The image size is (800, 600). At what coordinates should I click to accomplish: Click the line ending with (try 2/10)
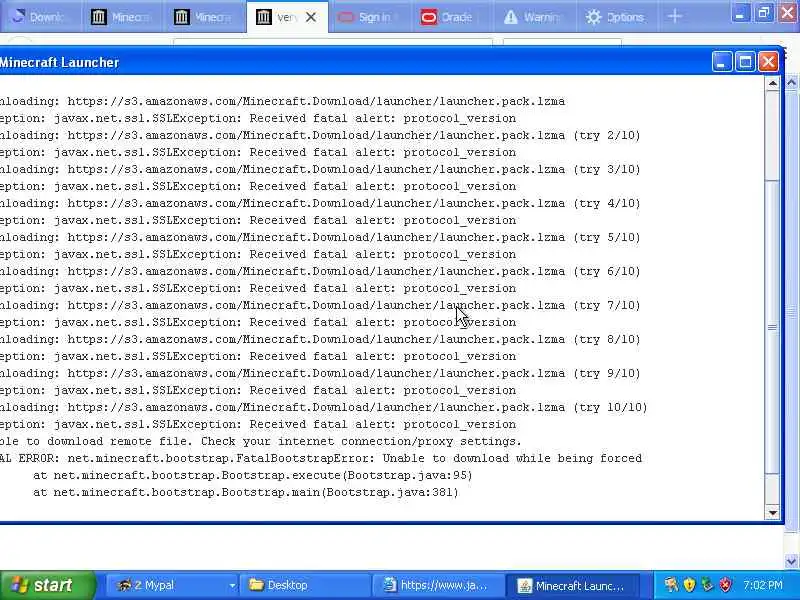pos(320,136)
